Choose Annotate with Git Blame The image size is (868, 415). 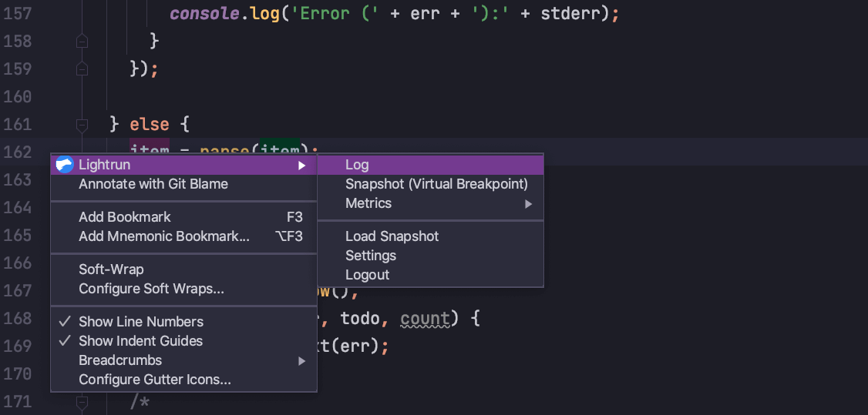click(x=153, y=184)
